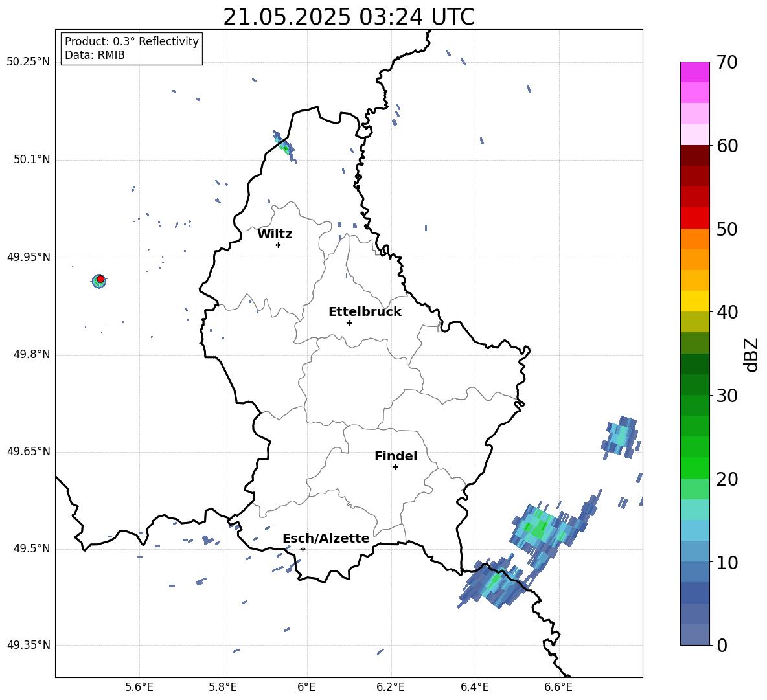Viewport: 767px width, 700px height.
Task: Click the 49.8°N latitude label
Action: (x=32, y=354)
